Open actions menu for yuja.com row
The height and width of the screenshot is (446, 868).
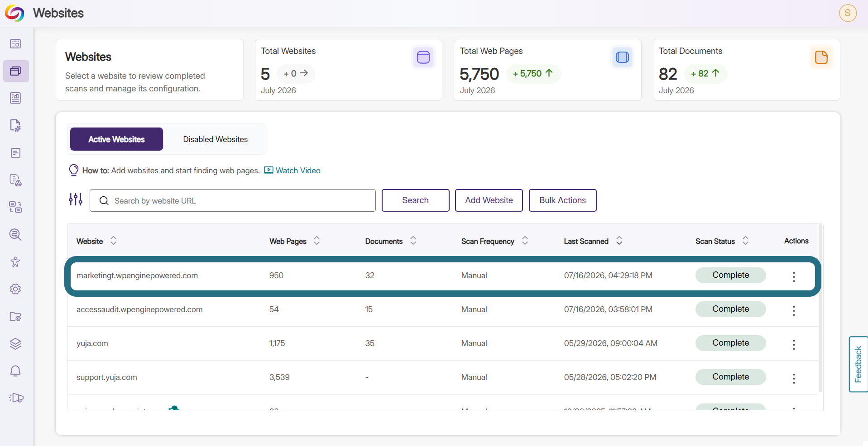click(x=794, y=345)
